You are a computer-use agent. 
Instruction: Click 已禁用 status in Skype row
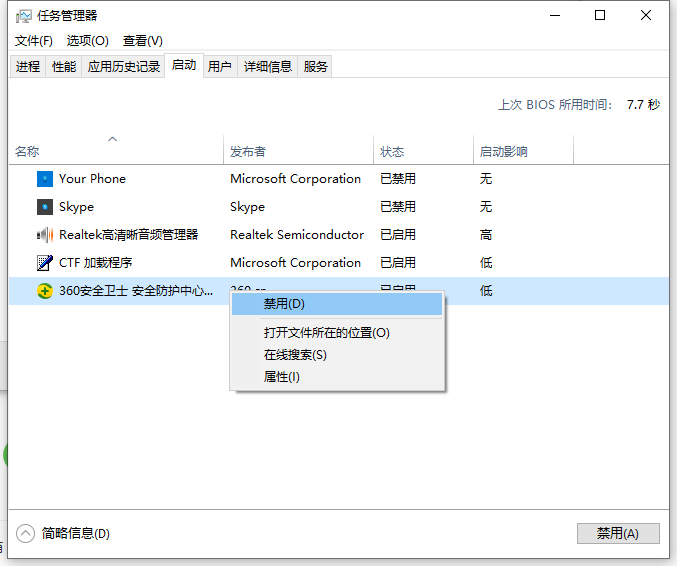point(398,207)
